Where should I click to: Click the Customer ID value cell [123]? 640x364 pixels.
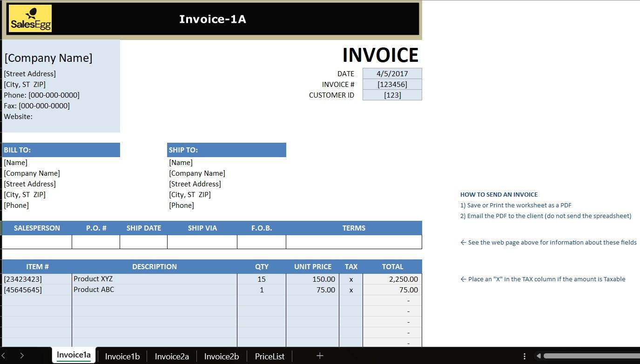pyautogui.click(x=392, y=95)
